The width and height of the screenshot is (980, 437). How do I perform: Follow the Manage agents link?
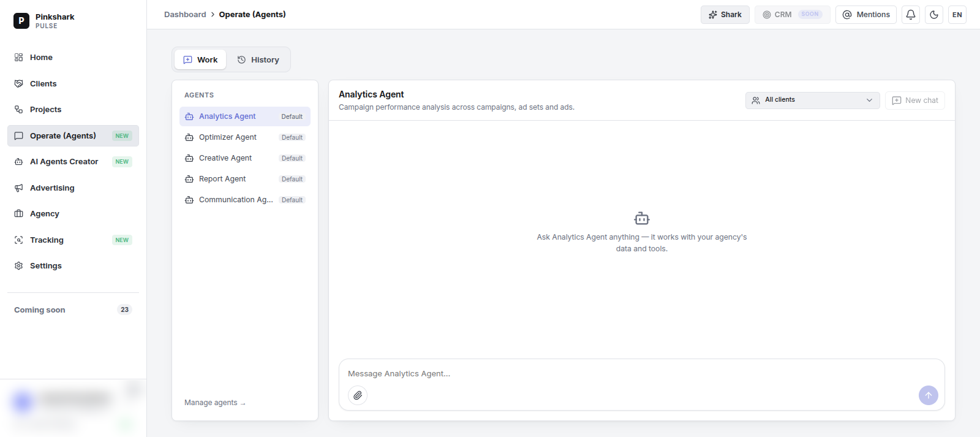click(x=215, y=403)
